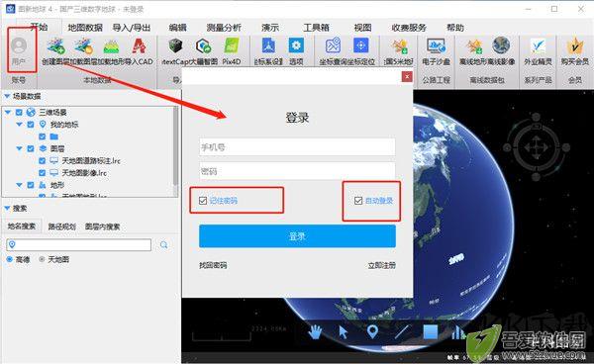The image size is (594, 364).
Task: Click the blue 登录 button
Action: coord(297,236)
